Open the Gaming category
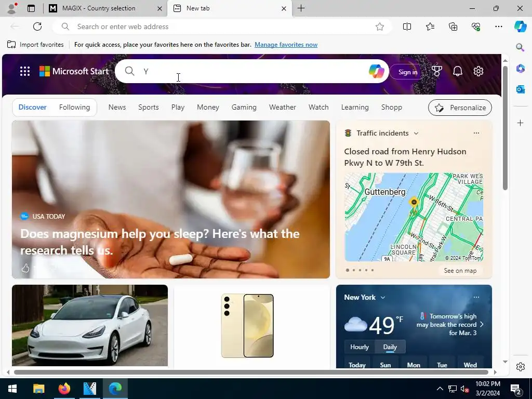Screen dimensions: 532x399 point(244,107)
